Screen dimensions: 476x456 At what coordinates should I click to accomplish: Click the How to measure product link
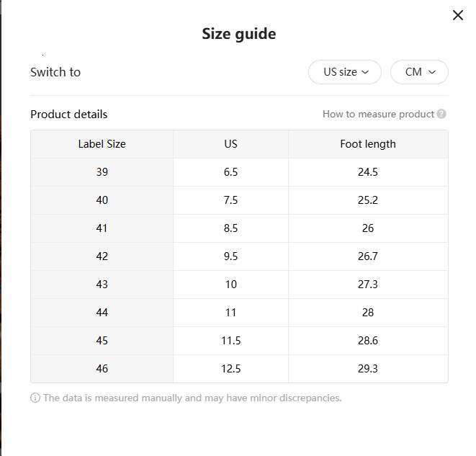tap(378, 114)
